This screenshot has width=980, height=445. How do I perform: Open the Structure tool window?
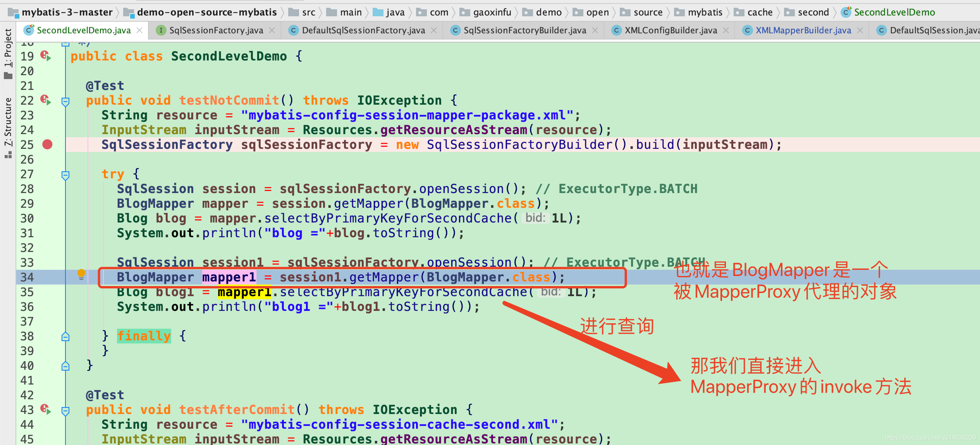click(8, 128)
